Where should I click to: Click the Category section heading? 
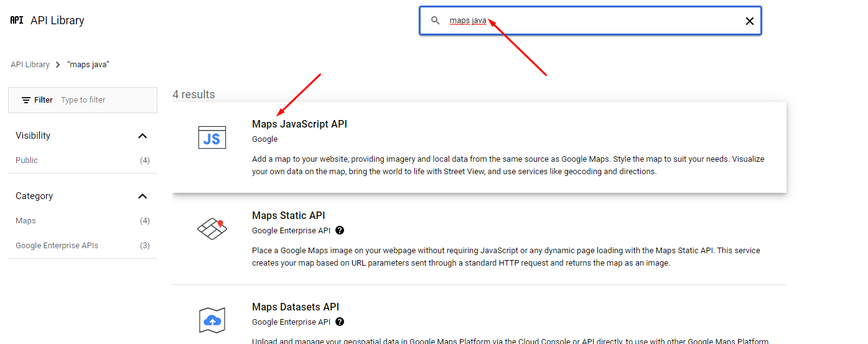(34, 196)
